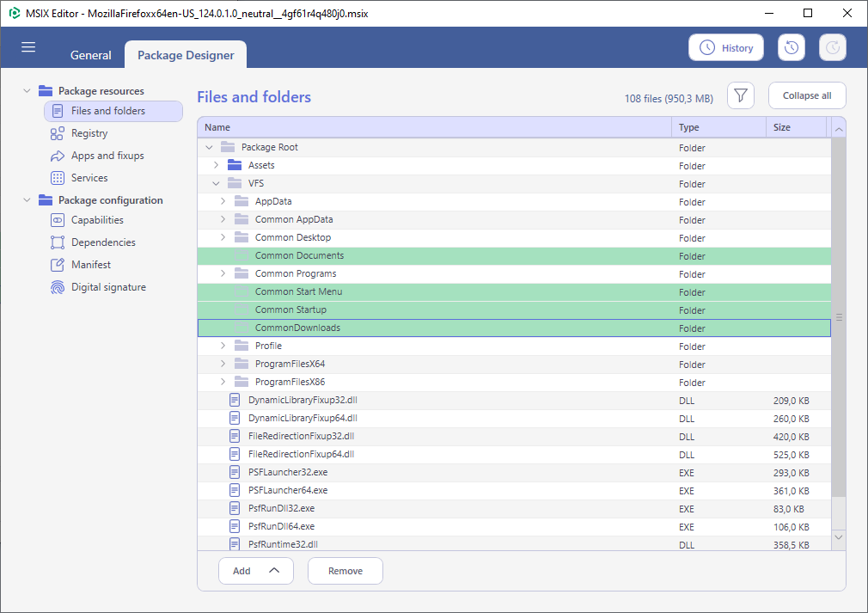
Task: Click the Files and folders document icon
Action: (x=57, y=111)
